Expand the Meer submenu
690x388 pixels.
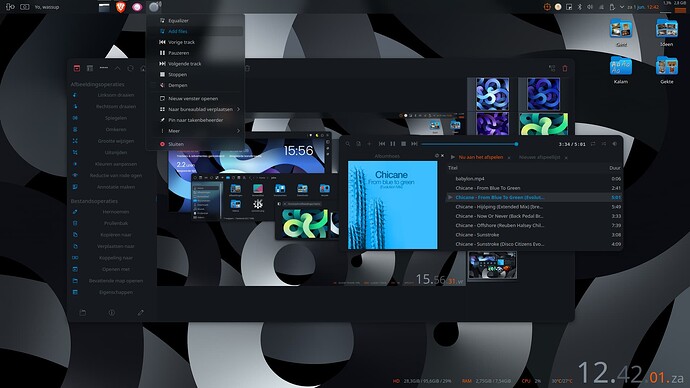[x=195, y=131]
